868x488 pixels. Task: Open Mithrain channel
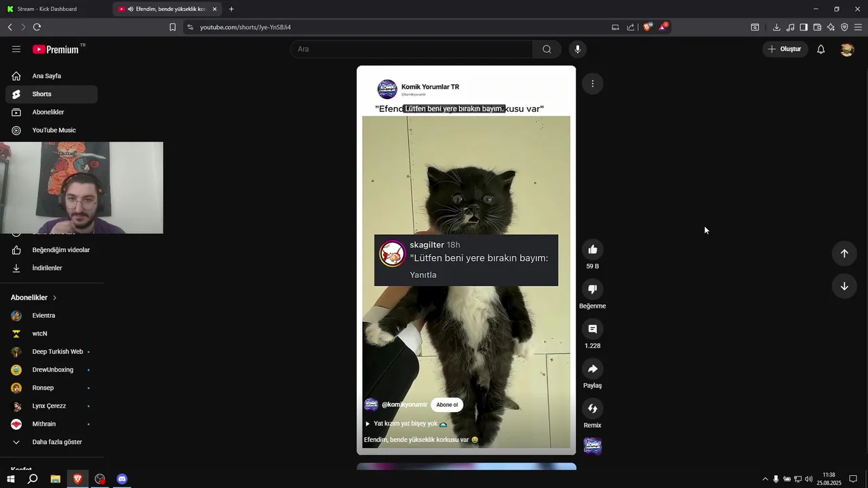click(52, 424)
